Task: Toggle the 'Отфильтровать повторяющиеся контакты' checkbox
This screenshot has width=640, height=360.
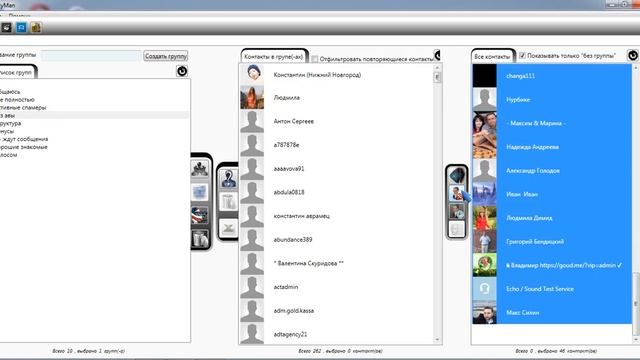Action: pyautogui.click(x=315, y=59)
